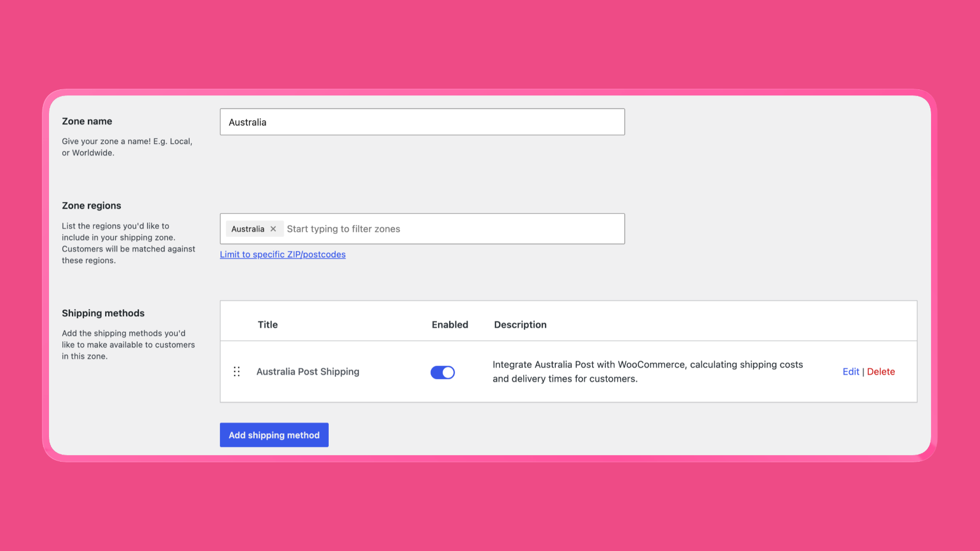The height and width of the screenshot is (551, 980).
Task: Click the Shipping methods label
Action: 103,313
